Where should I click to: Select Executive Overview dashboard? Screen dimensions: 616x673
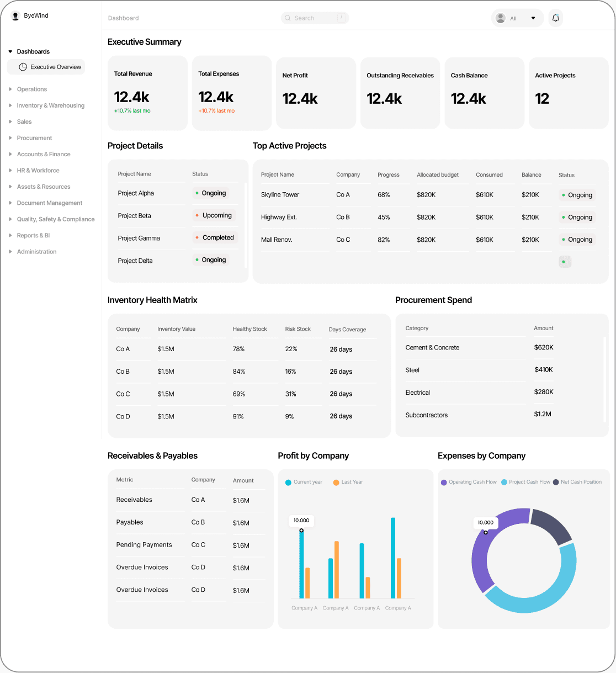46,67
